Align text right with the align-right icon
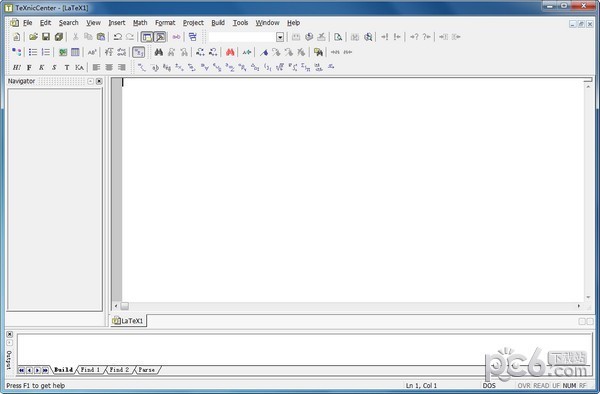The height and width of the screenshot is (394, 600). (x=122, y=67)
